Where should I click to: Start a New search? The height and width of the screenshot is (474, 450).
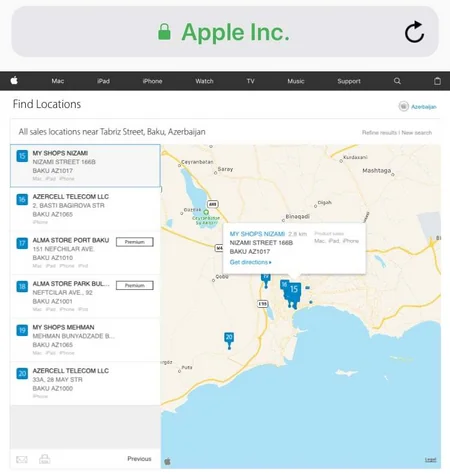click(417, 133)
